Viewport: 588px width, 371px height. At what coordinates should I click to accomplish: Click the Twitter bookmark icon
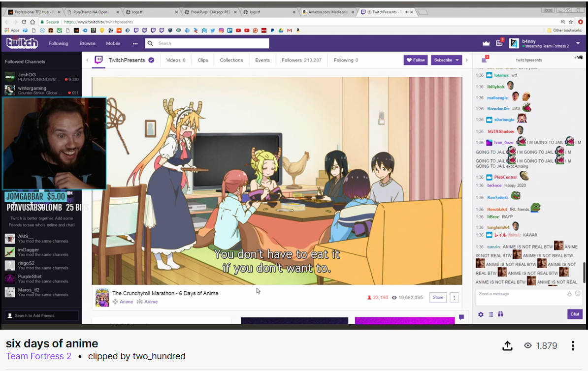213,31
